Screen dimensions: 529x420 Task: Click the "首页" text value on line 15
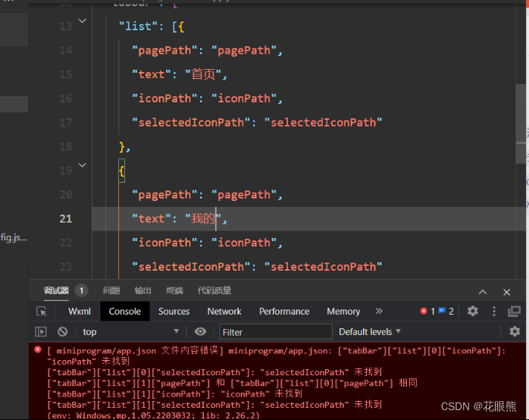tap(203, 74)
